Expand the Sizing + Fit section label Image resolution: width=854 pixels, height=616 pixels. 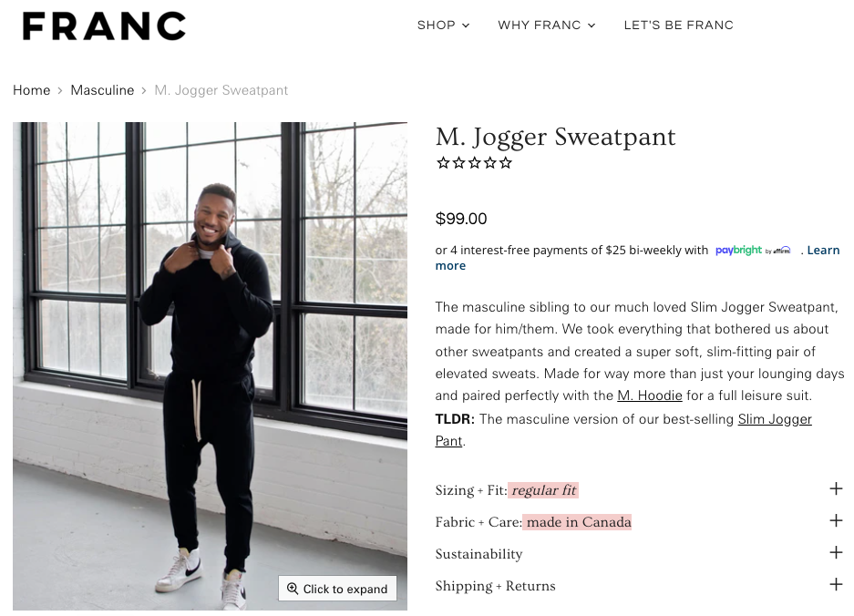pyautogui.click(x=470, y=490)
